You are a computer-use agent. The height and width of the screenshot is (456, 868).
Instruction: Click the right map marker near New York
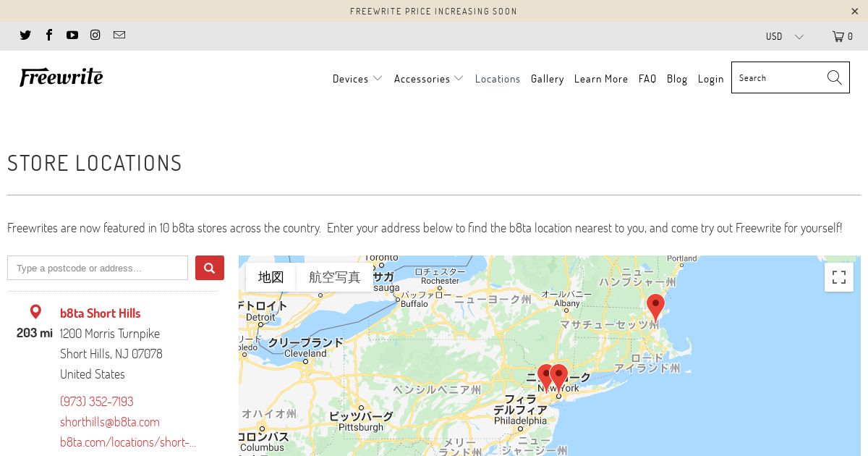pyautogui.click(x=560, y=377)
